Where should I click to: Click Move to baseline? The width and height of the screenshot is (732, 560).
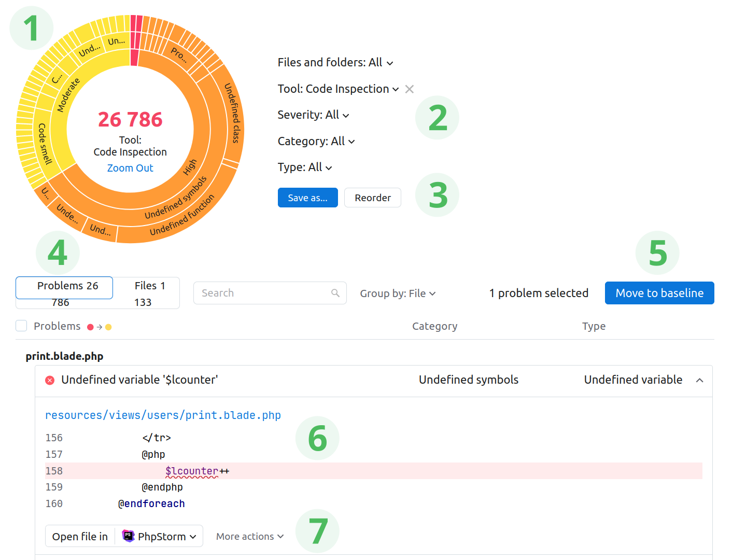659,293
